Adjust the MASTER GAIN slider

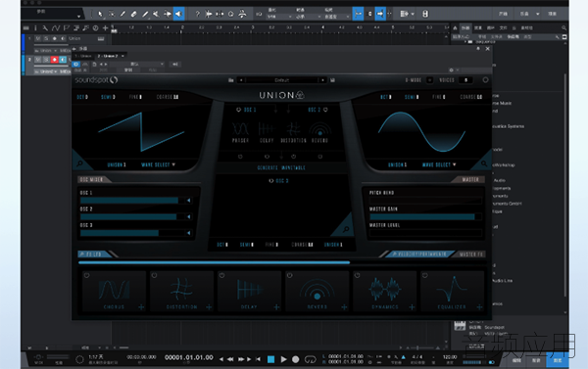(425, 217)
